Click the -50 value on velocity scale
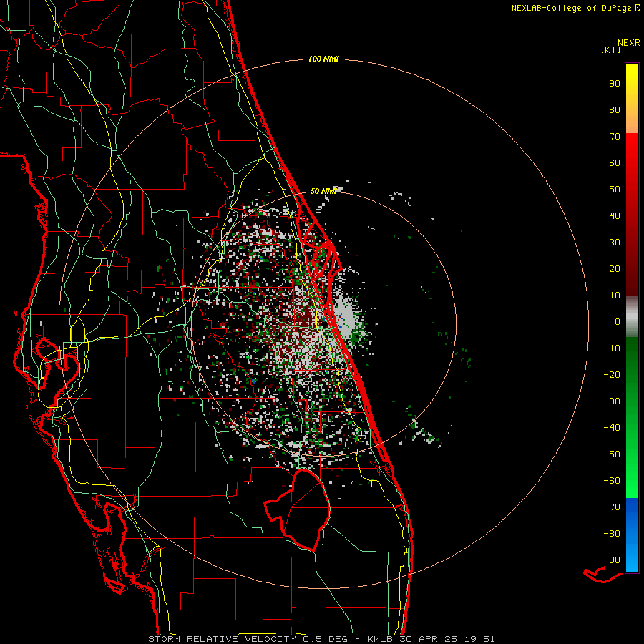 612,454
